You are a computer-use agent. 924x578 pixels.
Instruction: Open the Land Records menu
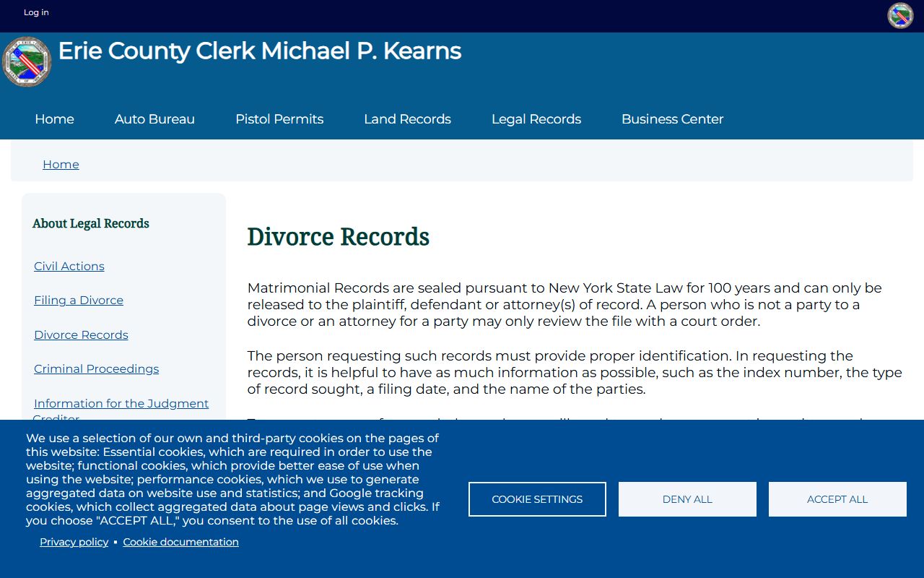click(407, 119)
